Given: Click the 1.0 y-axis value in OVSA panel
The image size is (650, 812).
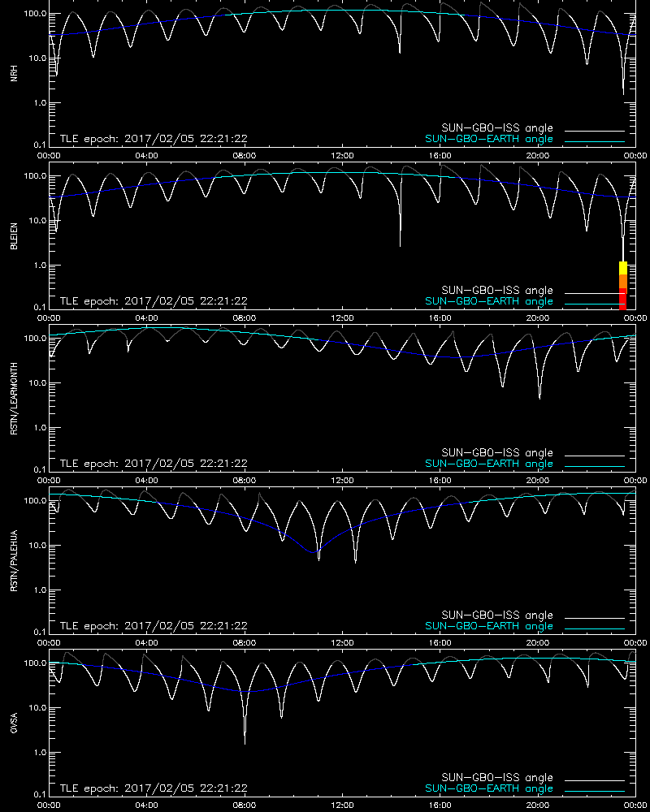Looking at the screenshot, I should point(40,753).
